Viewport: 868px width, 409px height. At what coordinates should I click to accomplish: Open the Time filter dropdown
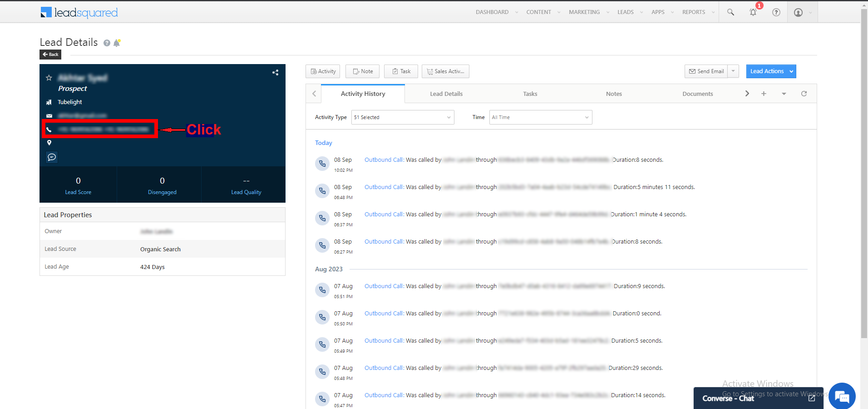(540, 117)
